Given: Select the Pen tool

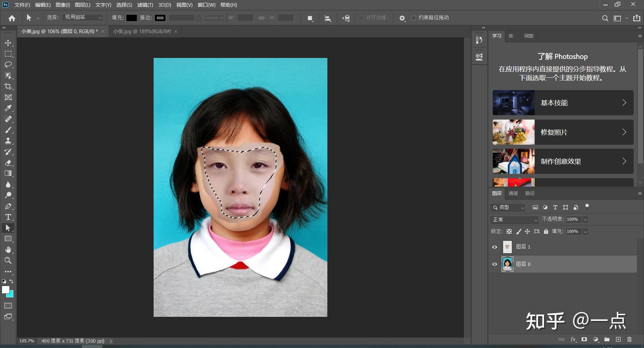Looking at the screenshot, I should [x=8, y=206].
